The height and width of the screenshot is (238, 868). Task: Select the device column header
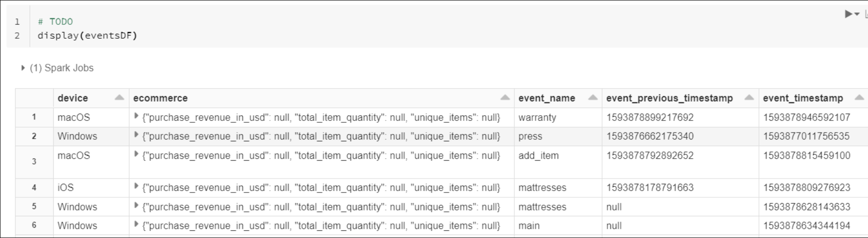pyautogui.click(x=73, y=98)
